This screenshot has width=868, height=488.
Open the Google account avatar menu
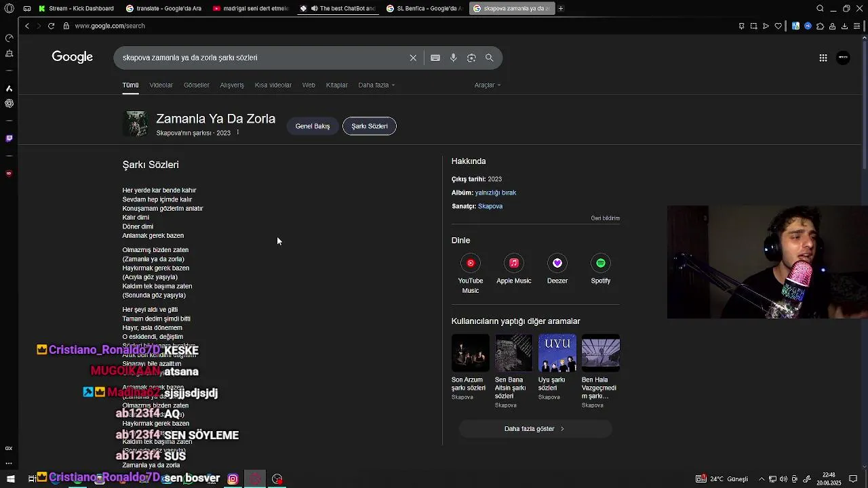tap(844, 58)
